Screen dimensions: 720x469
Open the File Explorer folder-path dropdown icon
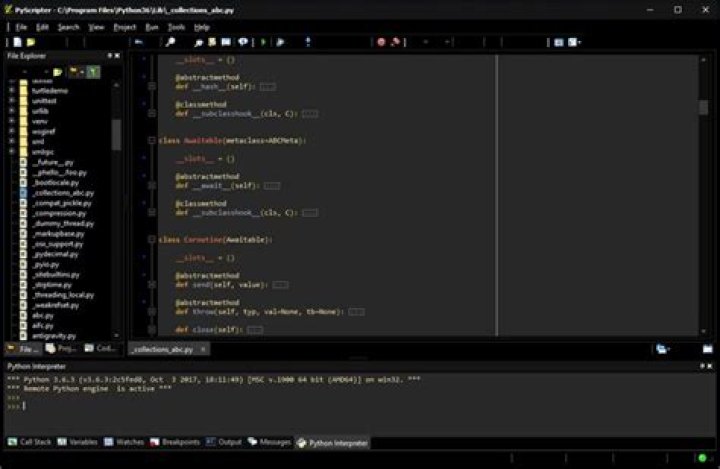(76, 72)
